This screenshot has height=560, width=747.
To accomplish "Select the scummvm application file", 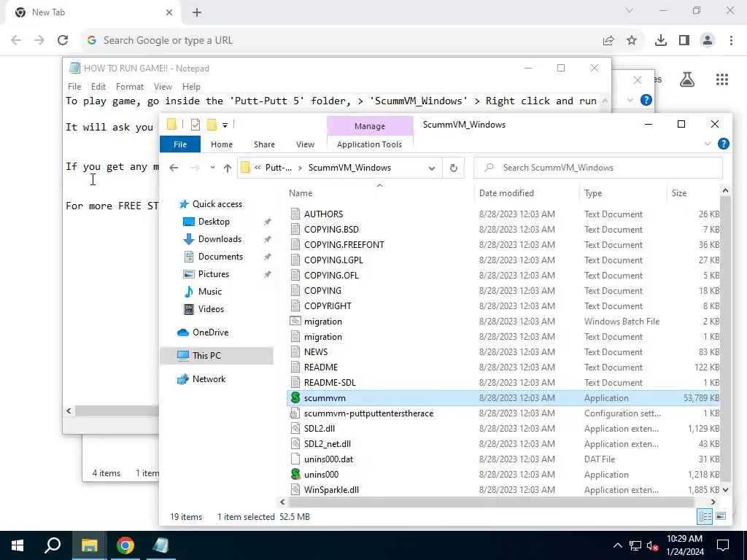I will 503,397.
